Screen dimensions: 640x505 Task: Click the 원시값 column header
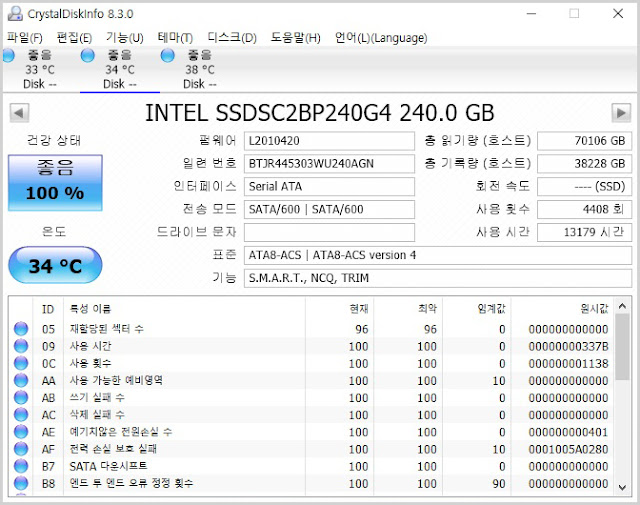[x=562, y=309]
